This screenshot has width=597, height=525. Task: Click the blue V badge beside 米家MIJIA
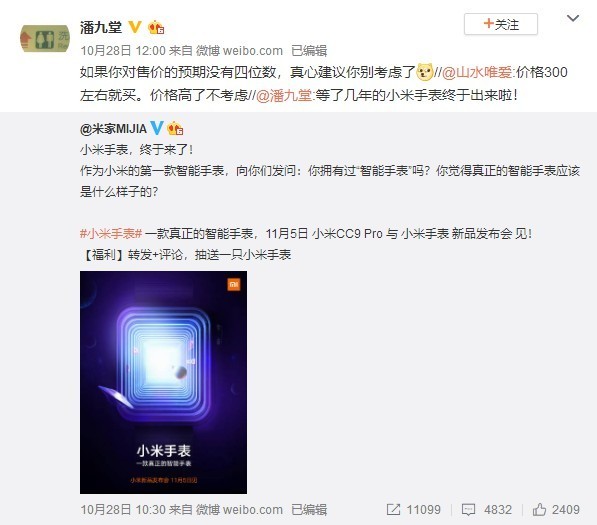pyautogui.click(x=157, y=128)
